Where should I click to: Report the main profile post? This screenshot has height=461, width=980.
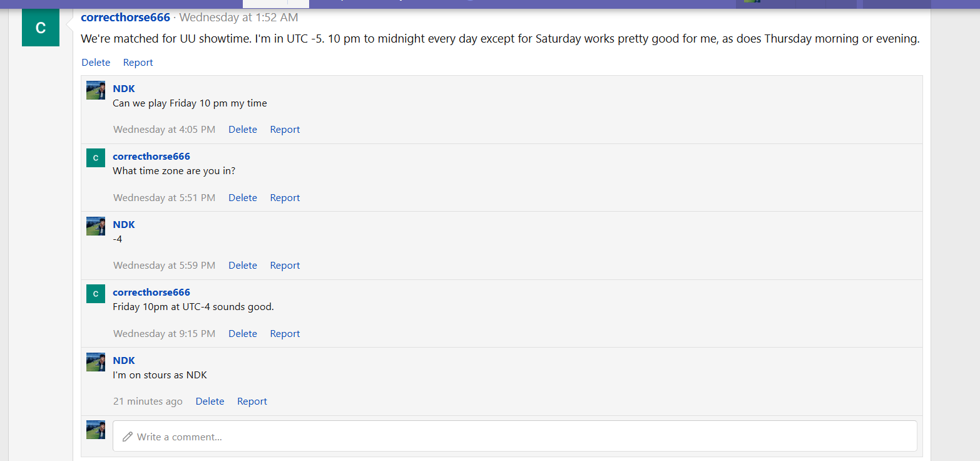click(138, 63)
